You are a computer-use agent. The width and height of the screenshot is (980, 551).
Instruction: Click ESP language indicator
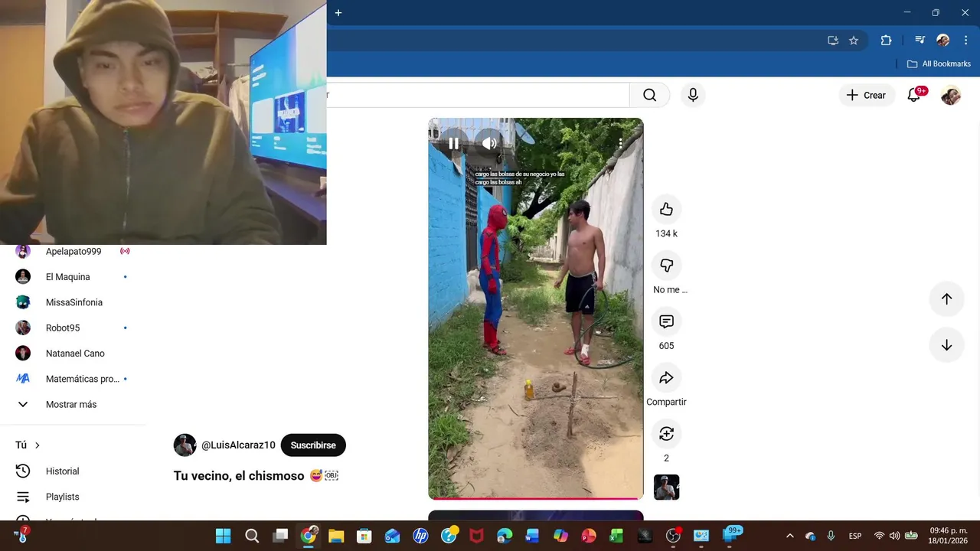pos(855,536)
